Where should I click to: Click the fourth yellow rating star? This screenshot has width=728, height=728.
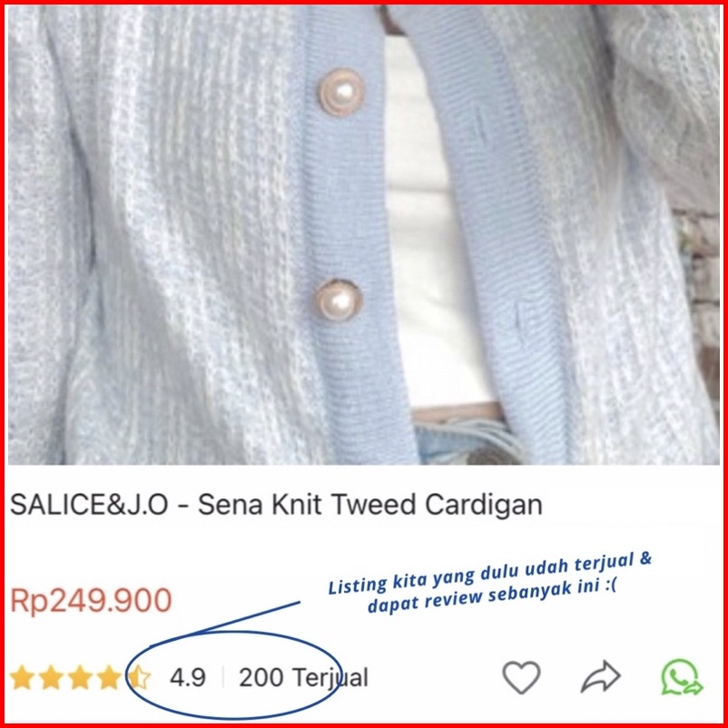point(109,677)
